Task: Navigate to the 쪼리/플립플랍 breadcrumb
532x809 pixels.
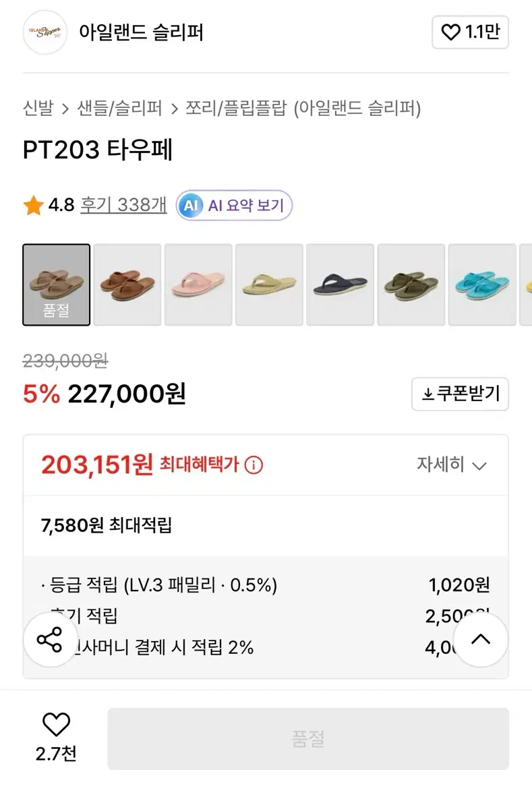Action: [236, 108]
